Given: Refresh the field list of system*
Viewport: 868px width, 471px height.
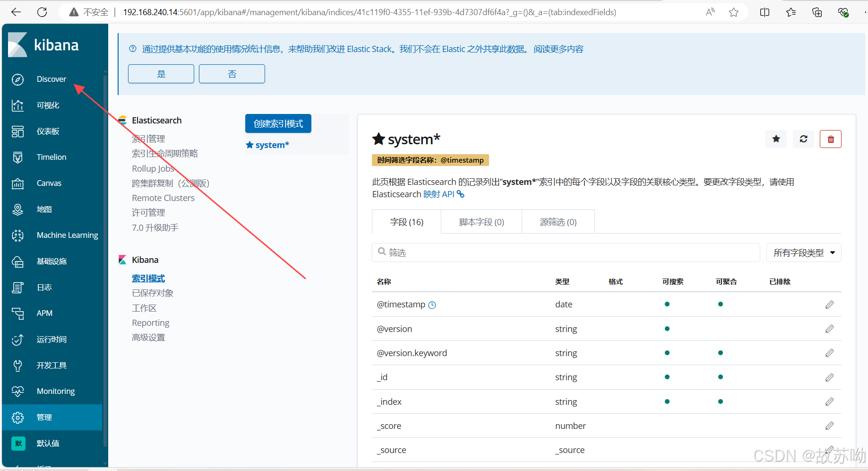Looking at the screenshot, I should point(803,139).
